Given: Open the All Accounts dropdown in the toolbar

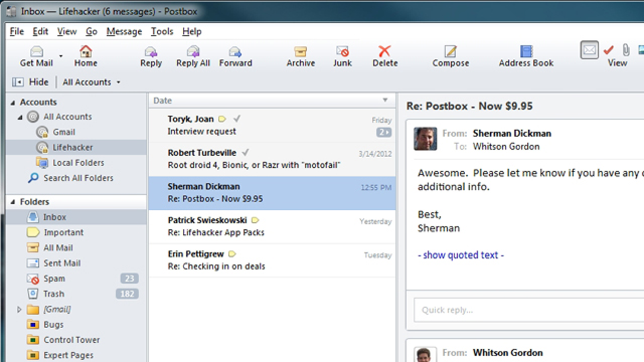Looking at the screenshot, I should pyautogui.click(x=91, y=82).
